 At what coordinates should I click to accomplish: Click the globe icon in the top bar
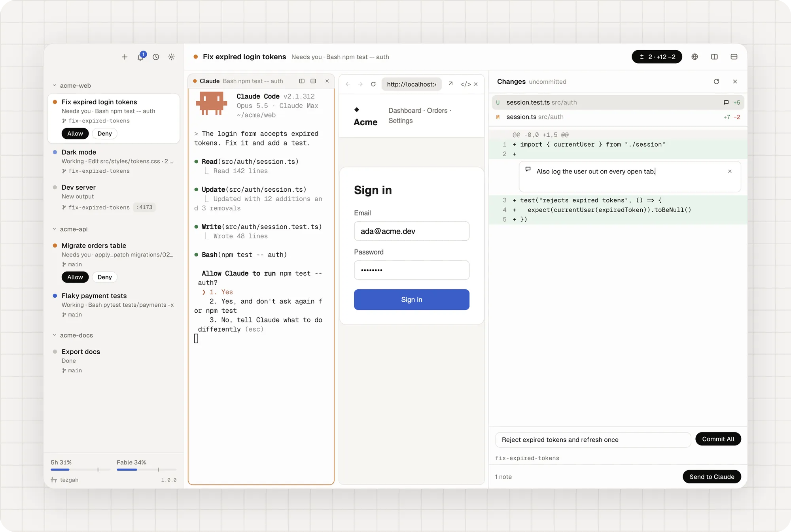694,57
